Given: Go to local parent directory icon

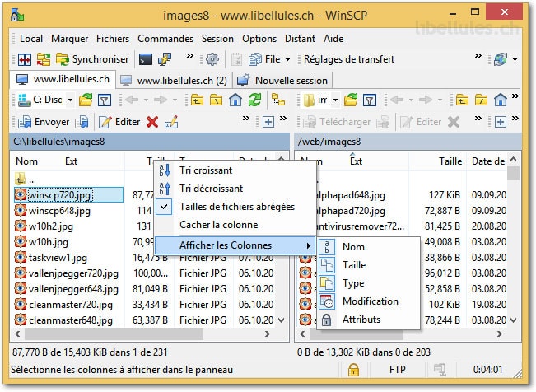Looking at the screenshot, I should tap(198, 100).
